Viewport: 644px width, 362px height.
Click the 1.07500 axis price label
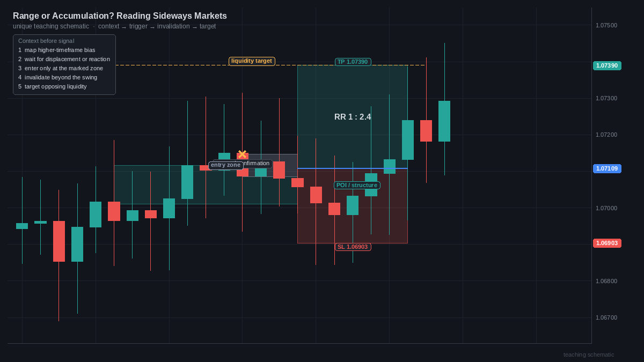[x=606, y=25]
